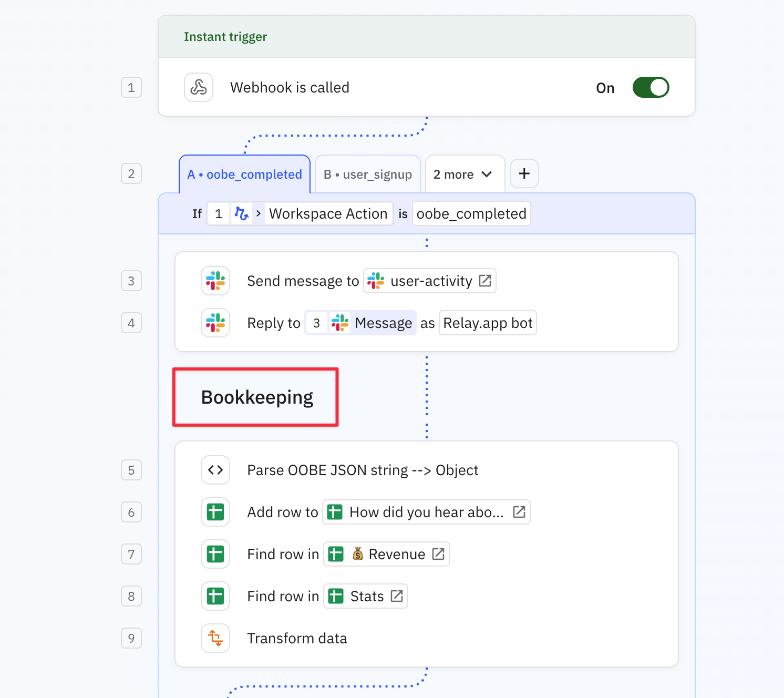Open user-activity channel external link icon

click(485, 281)
